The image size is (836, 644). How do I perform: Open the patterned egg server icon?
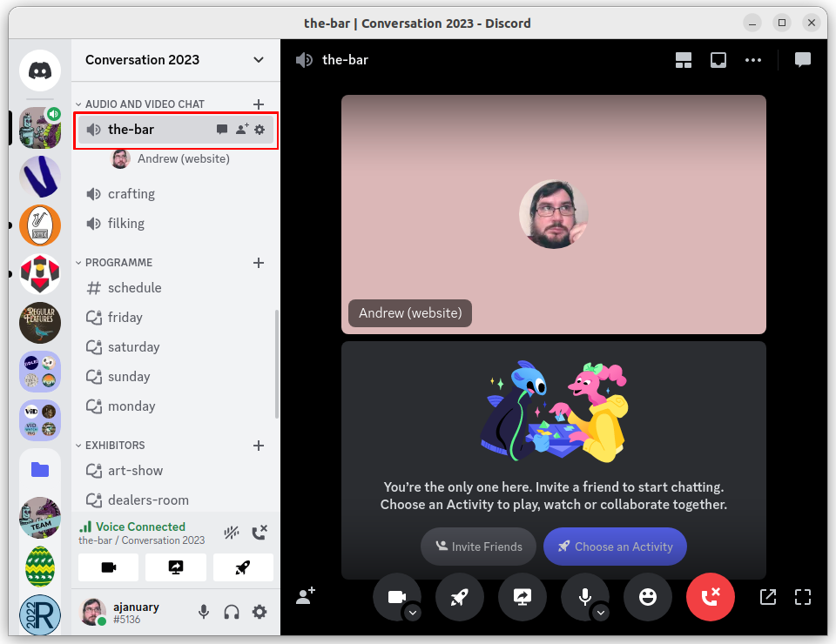pyautogui.click(x=40, y=567)
